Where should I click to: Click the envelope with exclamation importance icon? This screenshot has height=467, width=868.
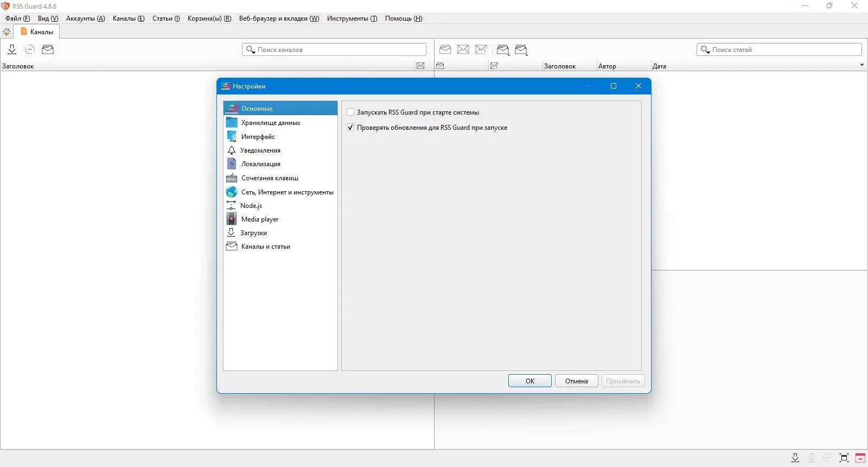(x=481, y=49)
